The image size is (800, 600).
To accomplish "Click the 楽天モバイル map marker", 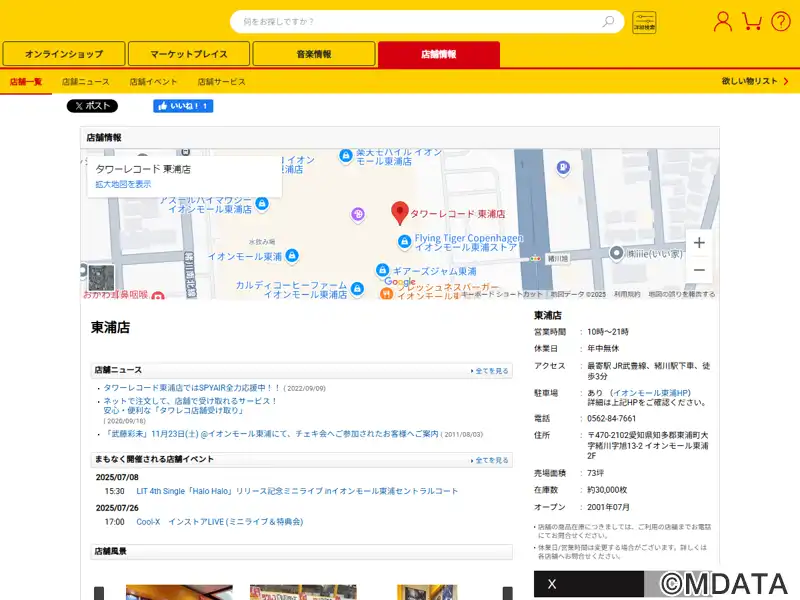I will (345, 156).
